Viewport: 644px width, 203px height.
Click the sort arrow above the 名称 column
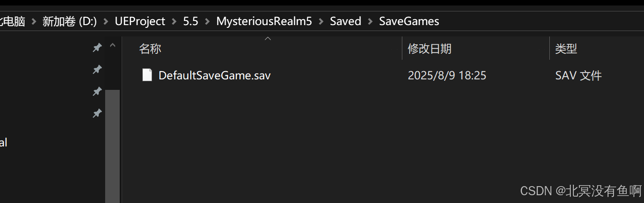pos(268,39)
